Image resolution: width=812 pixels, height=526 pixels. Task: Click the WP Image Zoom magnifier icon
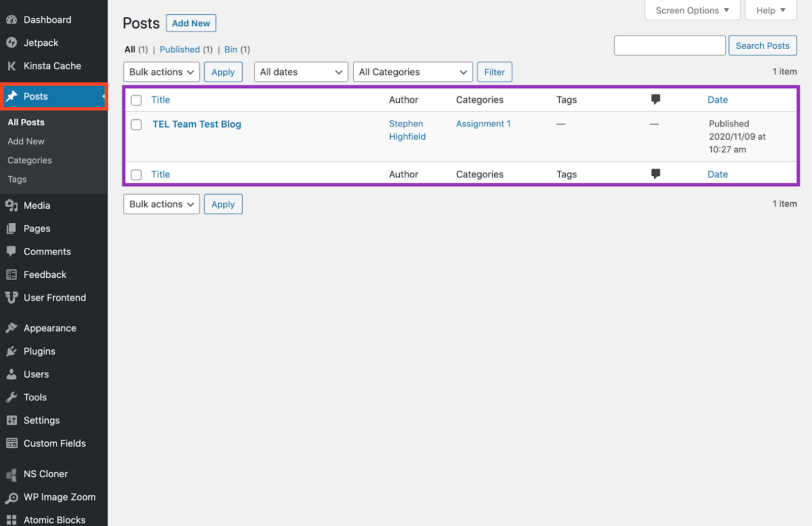coord(12,498)
